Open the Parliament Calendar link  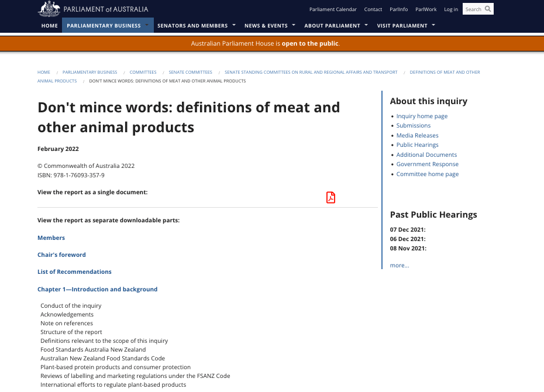333,9
